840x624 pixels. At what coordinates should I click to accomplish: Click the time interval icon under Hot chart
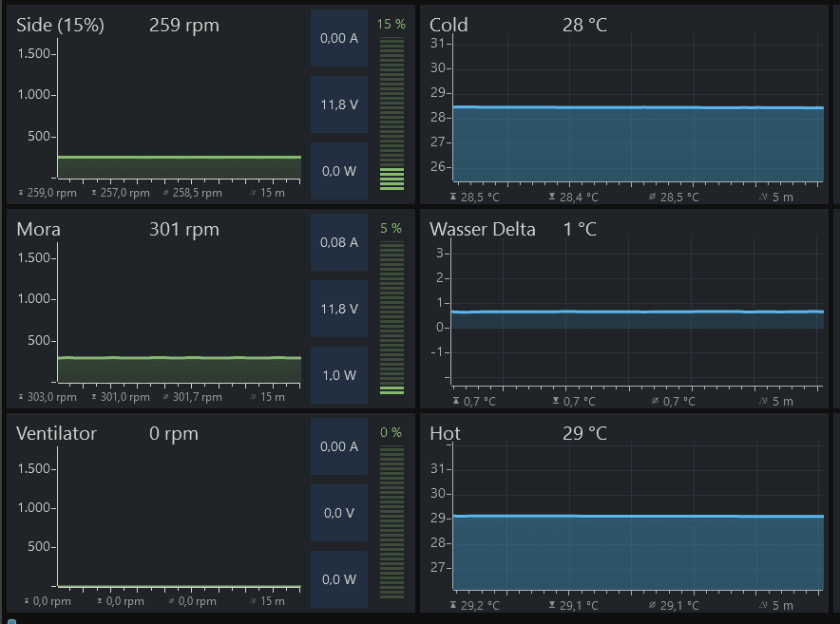(x=765, y=605)
